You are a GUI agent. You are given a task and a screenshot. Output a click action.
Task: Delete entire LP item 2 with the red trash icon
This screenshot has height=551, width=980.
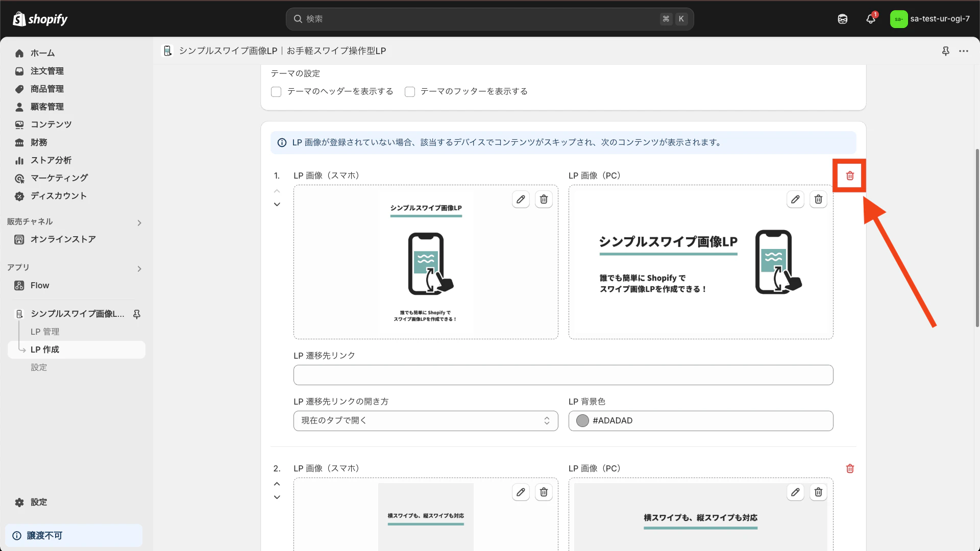tap(850, 468)
